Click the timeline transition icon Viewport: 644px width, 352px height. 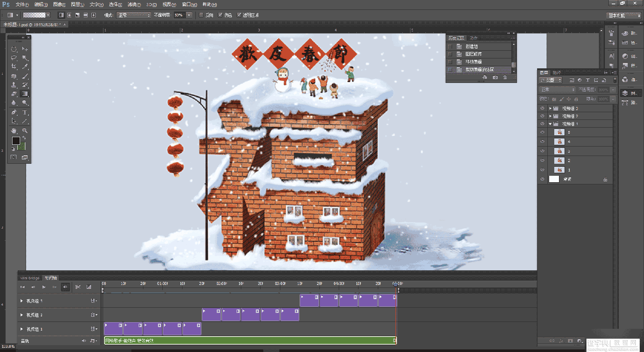point(89,287)
